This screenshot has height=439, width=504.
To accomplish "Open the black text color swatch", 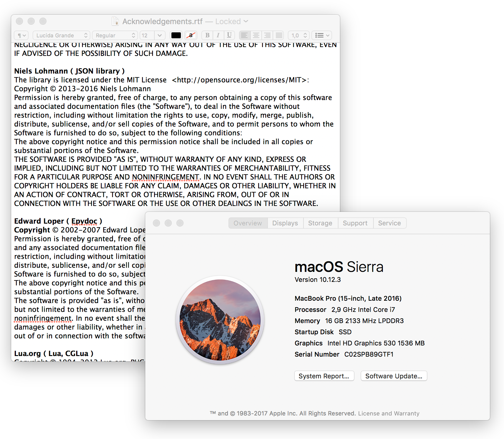I will click(176, 35).
